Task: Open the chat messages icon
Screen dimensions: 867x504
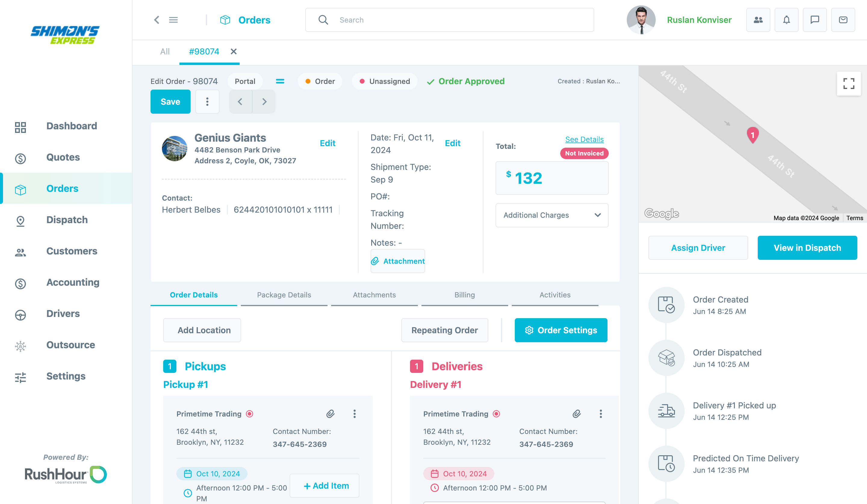Action: (x=815, y=20)
